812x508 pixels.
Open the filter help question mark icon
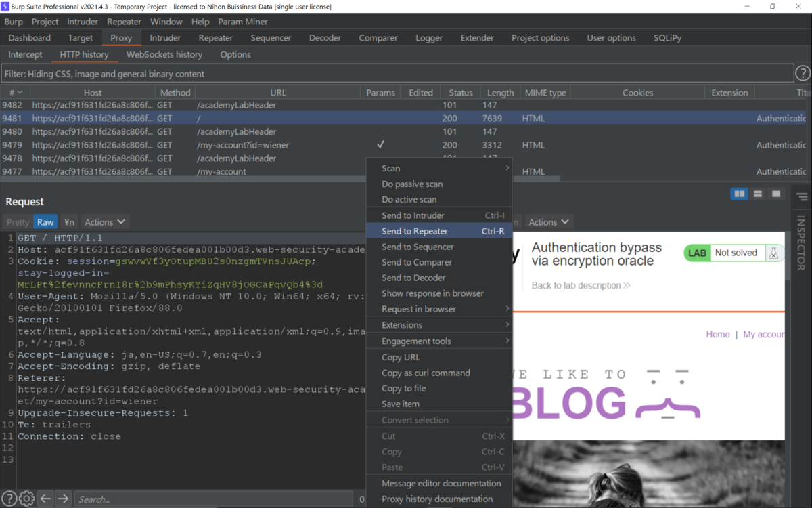point(803,73)
